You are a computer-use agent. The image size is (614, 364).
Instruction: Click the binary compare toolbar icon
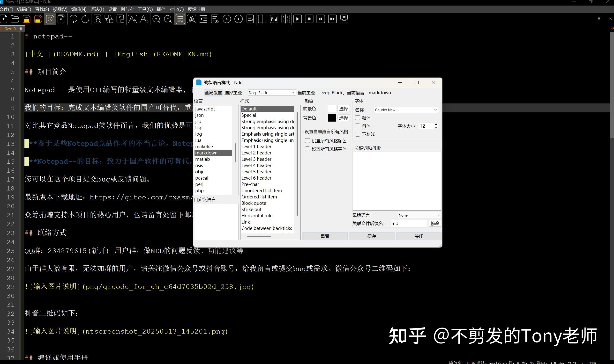[x=285, y=19]
